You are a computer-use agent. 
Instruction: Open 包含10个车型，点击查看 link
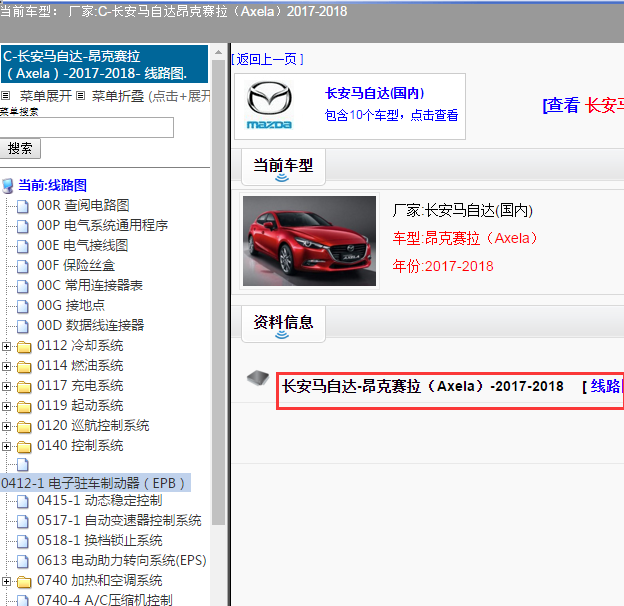(x=391, y=115)
